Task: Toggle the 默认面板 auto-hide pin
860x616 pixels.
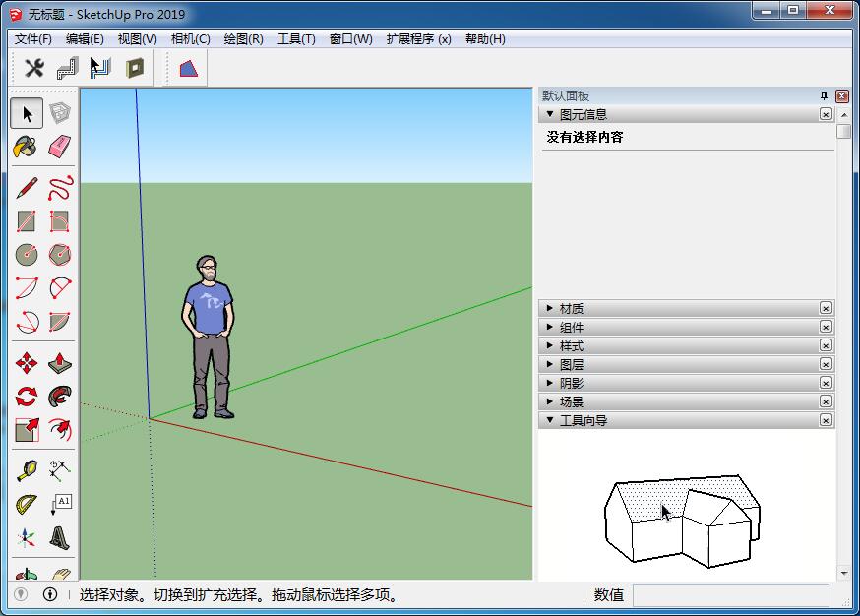Action: (x=824, y=96)
